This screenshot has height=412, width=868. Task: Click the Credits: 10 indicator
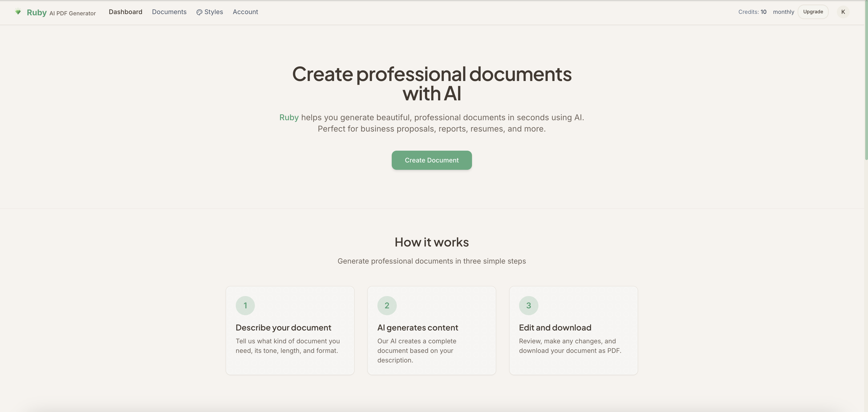[752, 12]
